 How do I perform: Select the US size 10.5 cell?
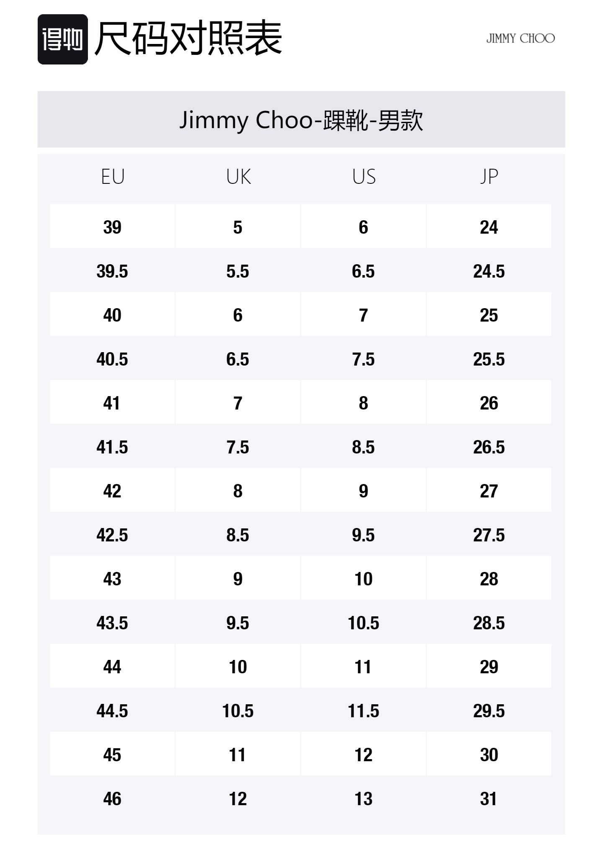pos(363,623)
